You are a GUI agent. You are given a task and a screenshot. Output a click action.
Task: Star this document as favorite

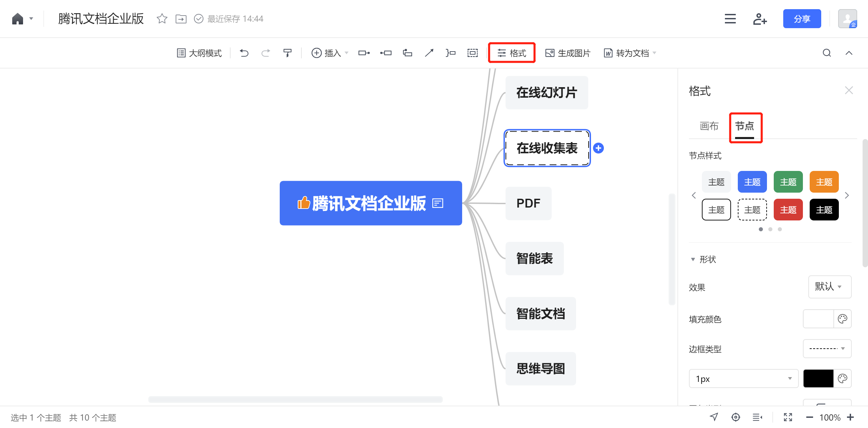point(162,19)
